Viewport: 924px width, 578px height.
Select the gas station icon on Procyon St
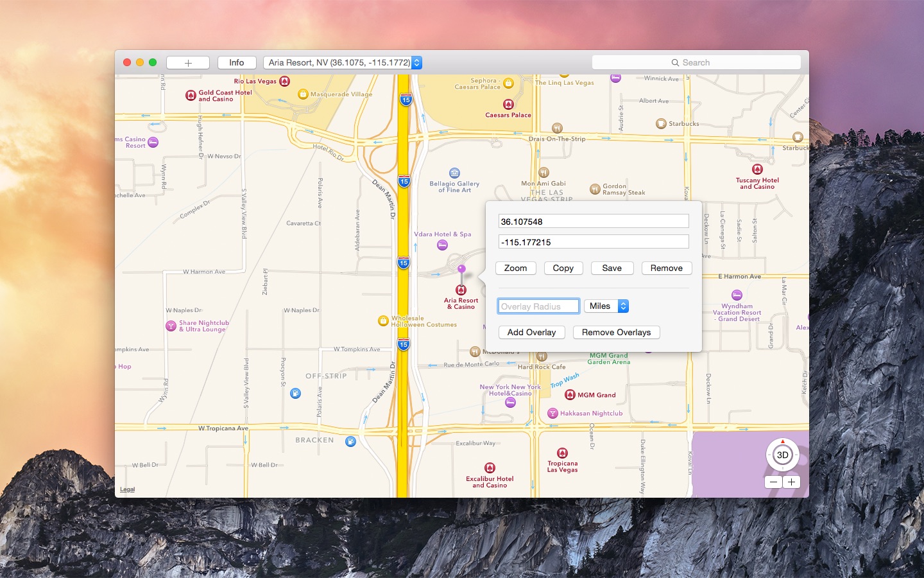pyautogui.click(x=295, y=393)
